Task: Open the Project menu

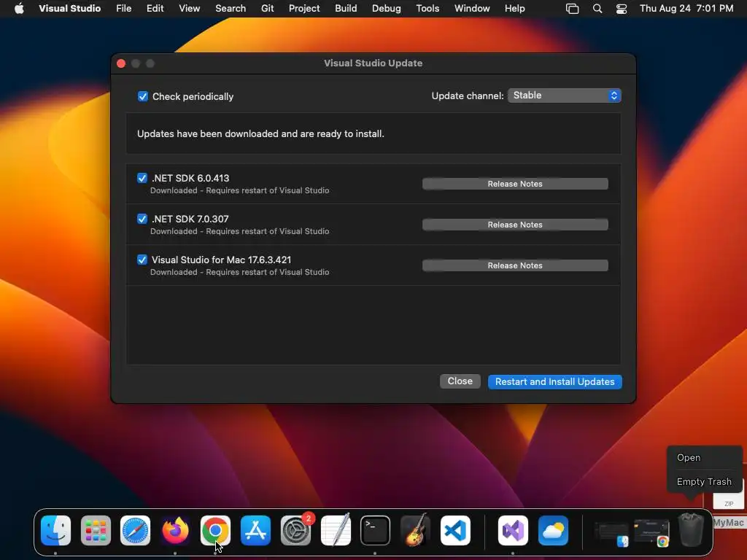Action: (304, 8)
